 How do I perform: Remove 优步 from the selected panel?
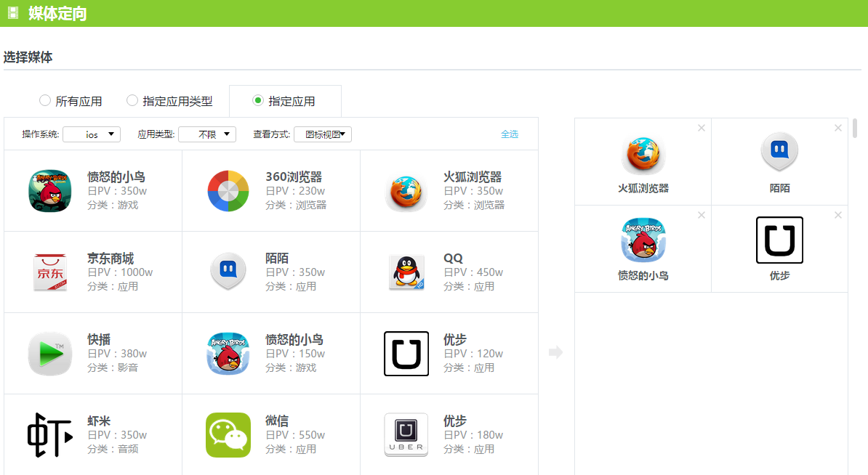(838, 215)
